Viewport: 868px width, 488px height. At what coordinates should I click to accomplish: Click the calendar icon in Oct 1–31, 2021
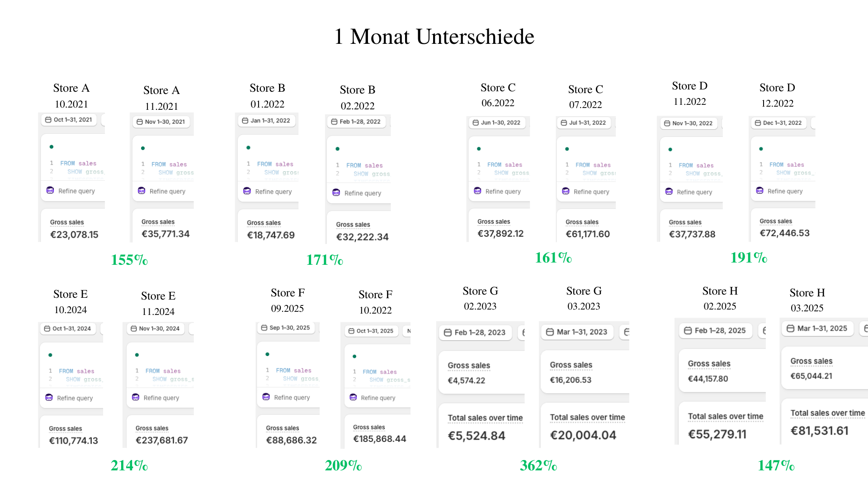coord(48,120)
